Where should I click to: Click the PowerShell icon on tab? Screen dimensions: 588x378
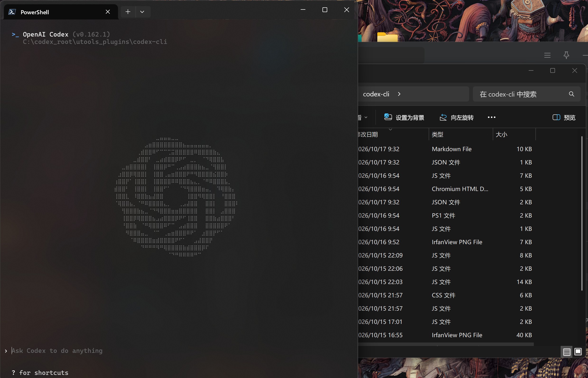[12, 12]
